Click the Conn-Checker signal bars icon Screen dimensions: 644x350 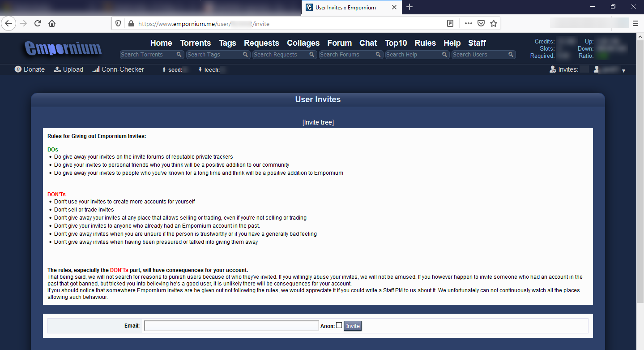click(x=96, y=69)
